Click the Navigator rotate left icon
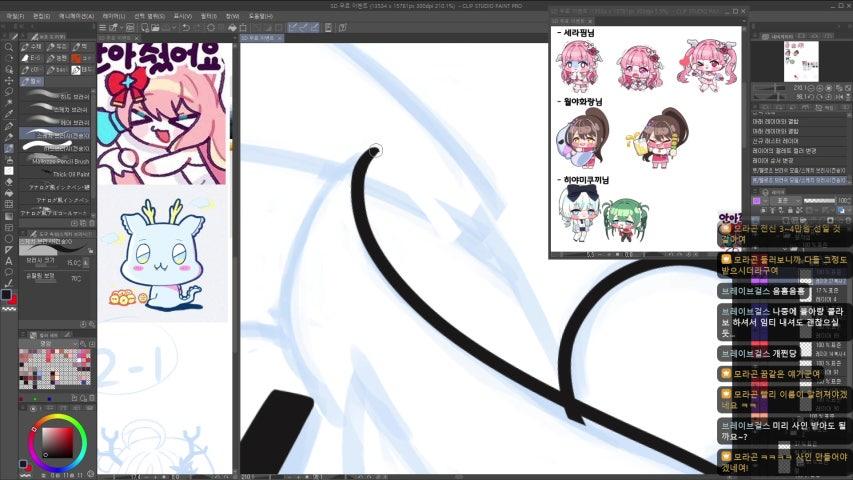 [x=811, y=96]
